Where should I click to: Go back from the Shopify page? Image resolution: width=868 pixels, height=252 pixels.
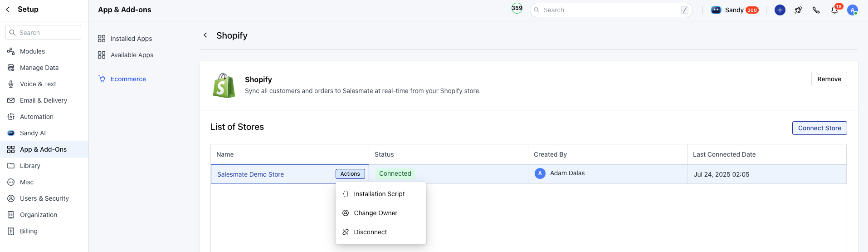pos(205,35)
